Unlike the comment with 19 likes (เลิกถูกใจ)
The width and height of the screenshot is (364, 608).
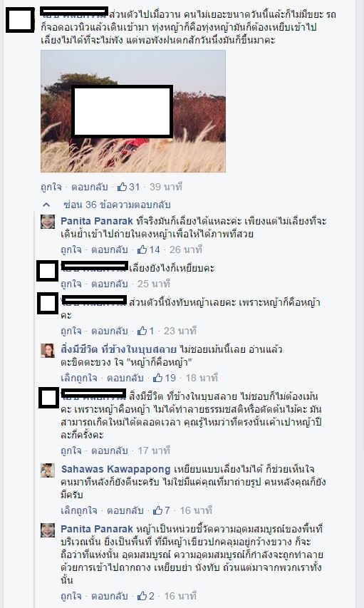pos(78,378)
